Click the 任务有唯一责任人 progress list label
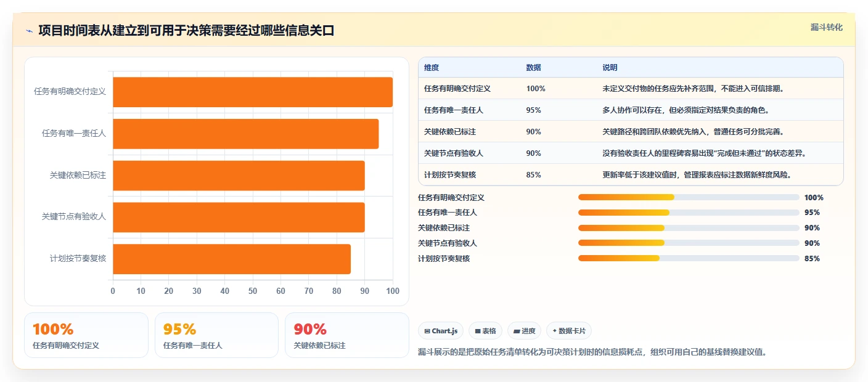Viewport: 868px width, 382px height. point(448,213)
